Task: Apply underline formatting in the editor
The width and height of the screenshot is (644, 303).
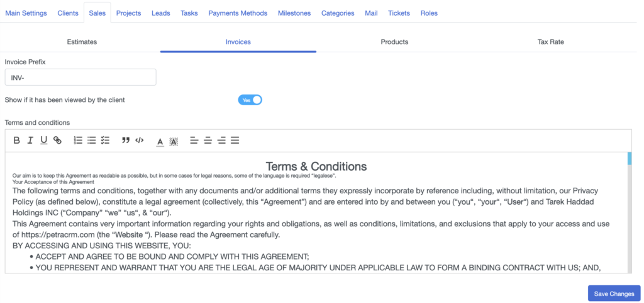Action: coord(43,140)
